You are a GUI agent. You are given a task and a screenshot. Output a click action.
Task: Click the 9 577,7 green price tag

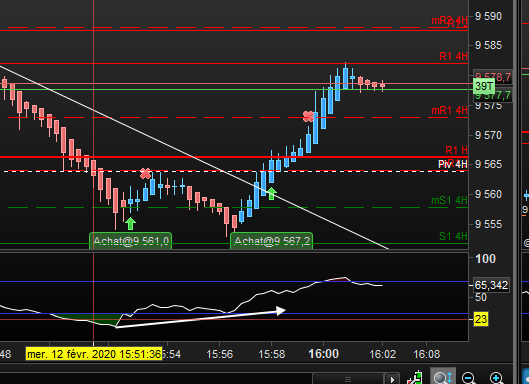click(x=493, y=96)
